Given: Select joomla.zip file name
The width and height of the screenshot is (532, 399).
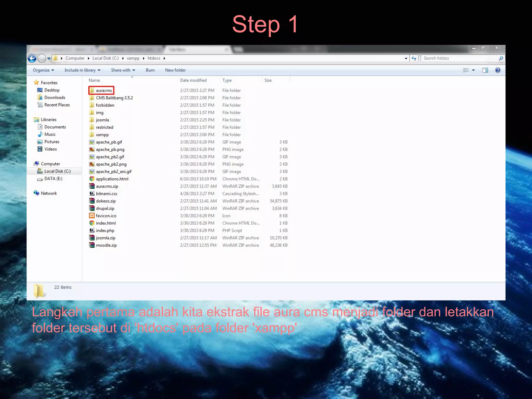Looking at the screenshot, I should coord(106,238).
